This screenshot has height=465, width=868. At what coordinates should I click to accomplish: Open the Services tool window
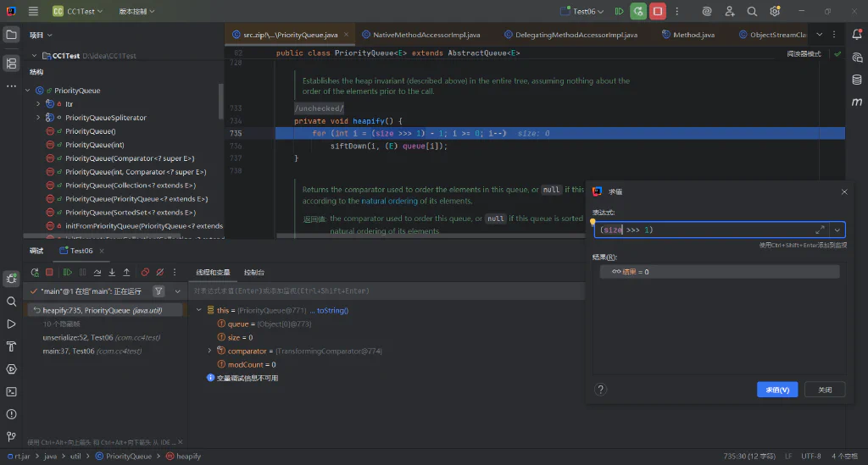[11, 368]
